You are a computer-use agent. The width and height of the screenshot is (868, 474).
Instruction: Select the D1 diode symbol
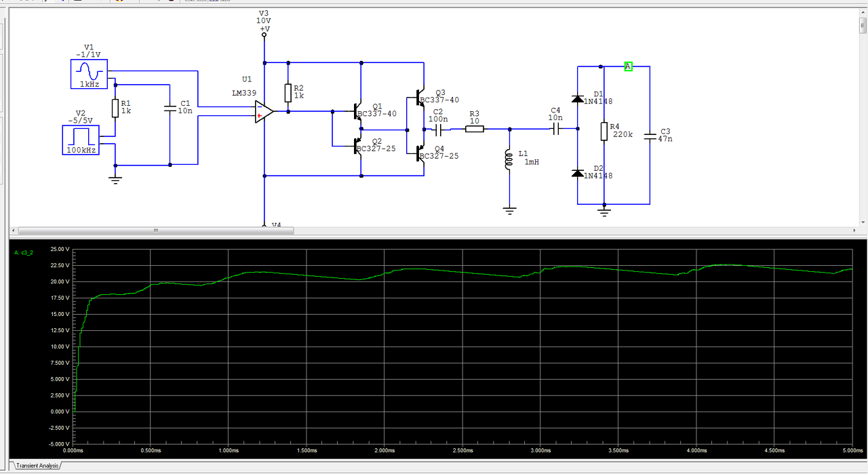577,99
